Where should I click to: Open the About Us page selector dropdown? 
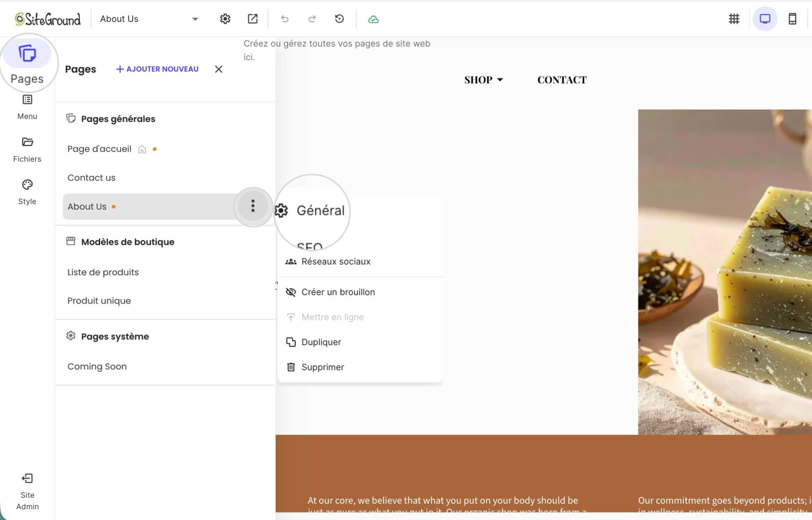tap(149, 19)
